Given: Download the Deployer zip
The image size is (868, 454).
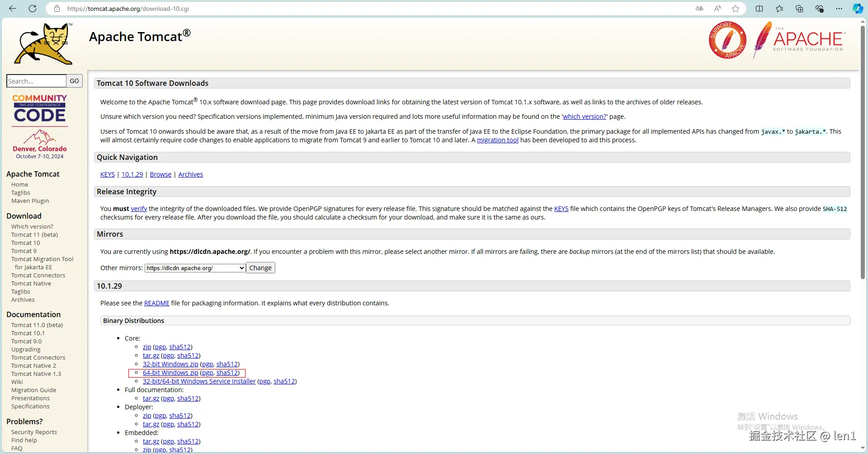Looking at the screenshot, I should (147, 416).
